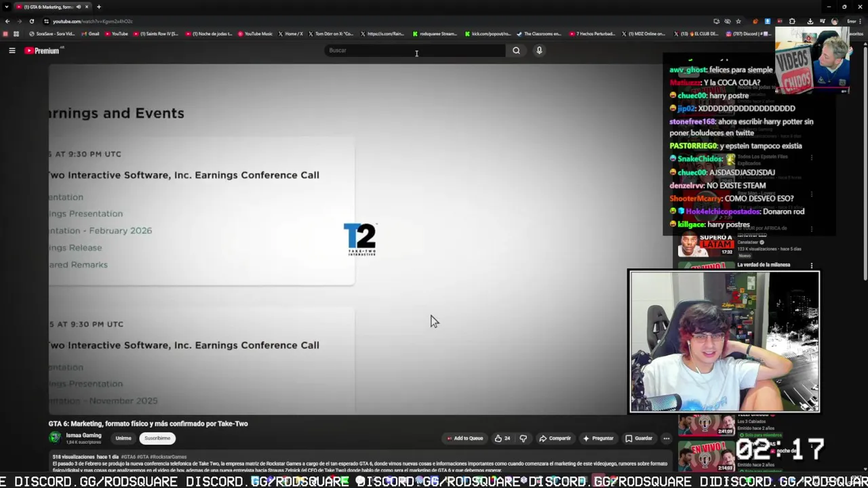The width and height of the screenshot is (868, 488).
Task: Click chat username killgace
Action: 691,224
